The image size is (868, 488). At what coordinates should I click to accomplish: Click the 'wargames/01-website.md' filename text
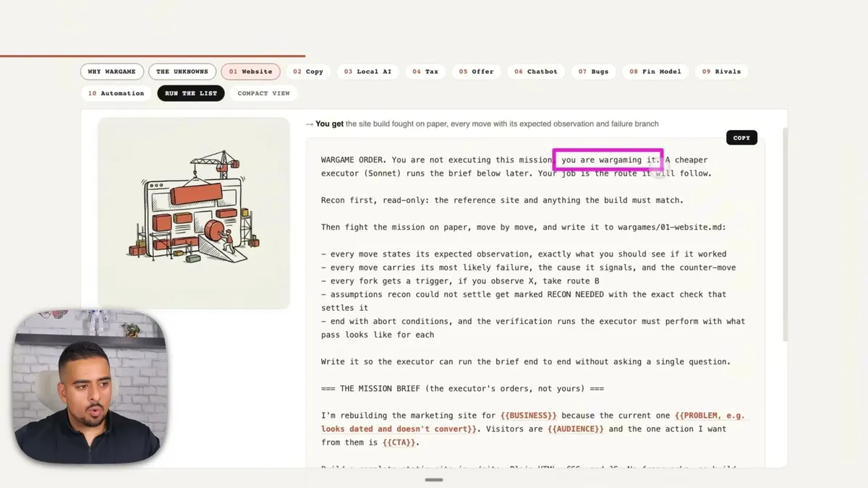[672, 227]
